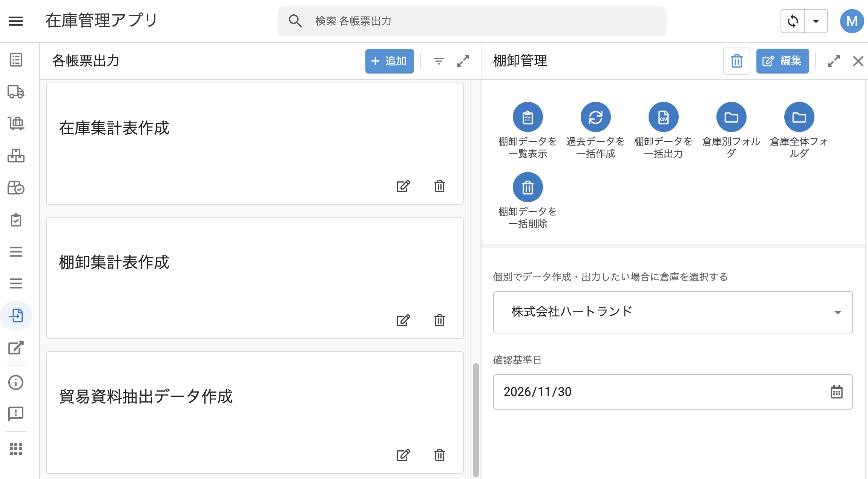
Task: Open the hamburger navigation menu
Action: 16,21
